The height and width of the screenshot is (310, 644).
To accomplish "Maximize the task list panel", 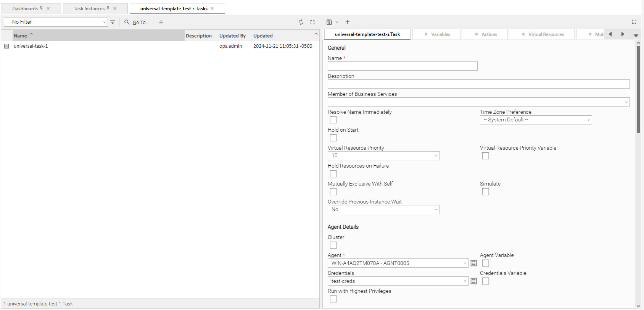I will click(312, 22).
